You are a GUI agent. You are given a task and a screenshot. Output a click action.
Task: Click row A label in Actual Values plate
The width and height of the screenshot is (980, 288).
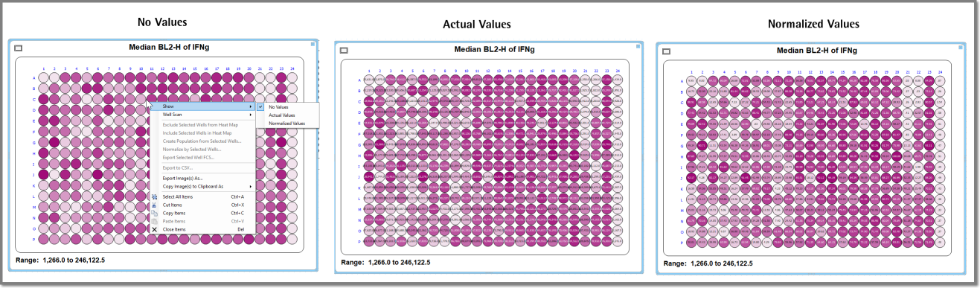(x=359, y=80)
